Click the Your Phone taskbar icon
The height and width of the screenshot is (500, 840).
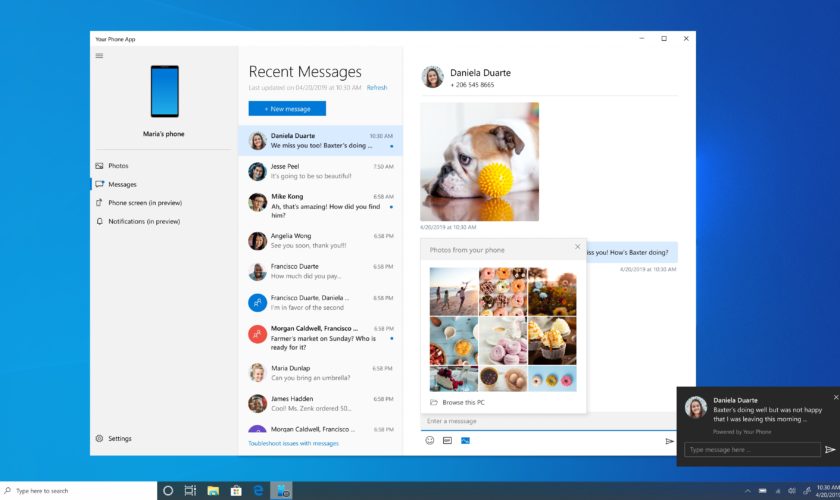281,490
